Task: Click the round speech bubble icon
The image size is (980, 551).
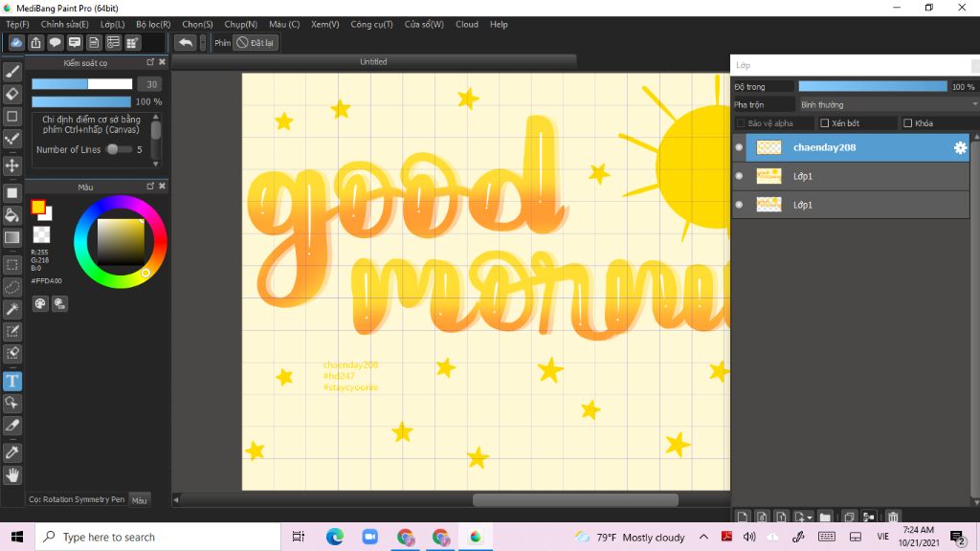Action: click(55, 42)
